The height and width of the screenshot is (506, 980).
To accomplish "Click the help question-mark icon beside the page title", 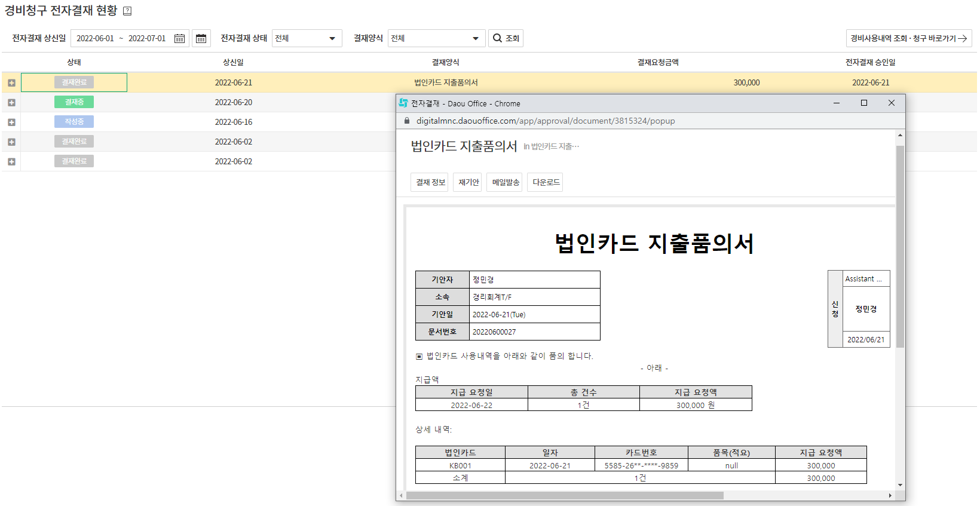I will click(127, 11).
